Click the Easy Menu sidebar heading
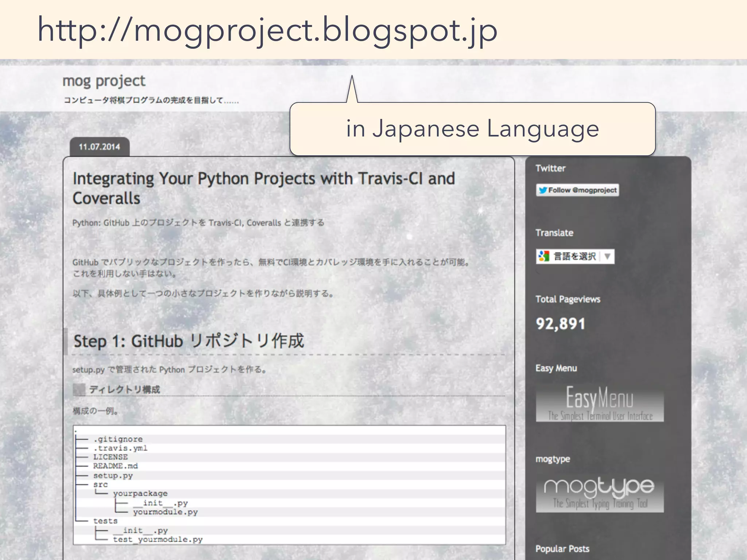The height and width of the screenshot is (560, 747). [x=556, y=368]
